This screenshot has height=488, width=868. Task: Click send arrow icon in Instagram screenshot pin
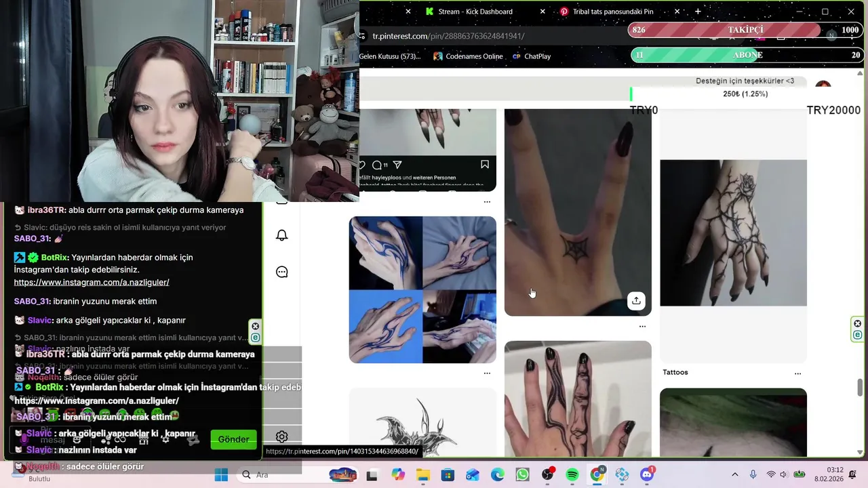[397, 165]
